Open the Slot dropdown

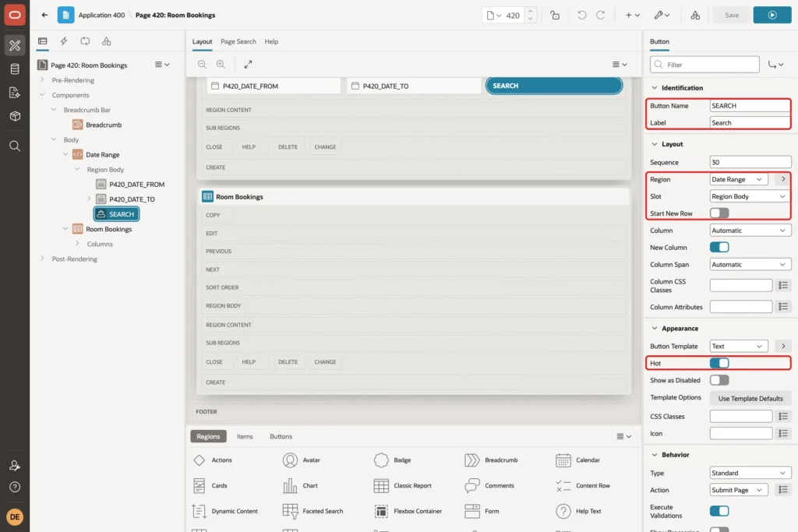click(750, 196)
